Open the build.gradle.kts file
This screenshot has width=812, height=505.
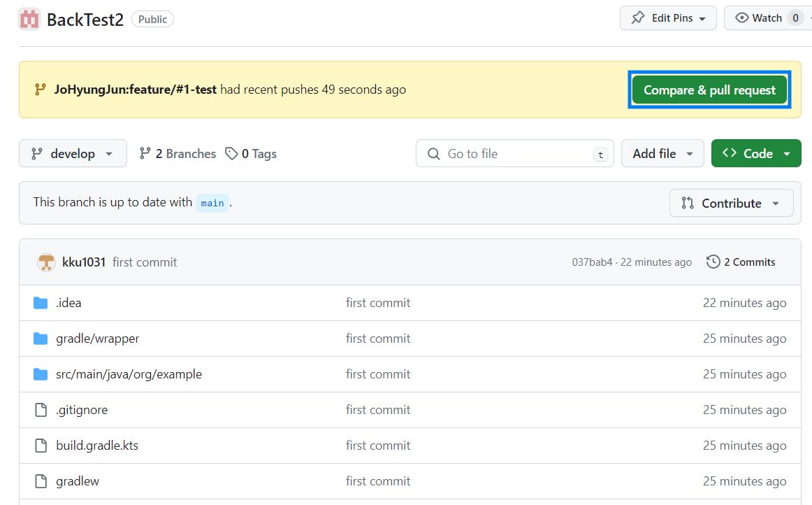(x=97, y=446)
